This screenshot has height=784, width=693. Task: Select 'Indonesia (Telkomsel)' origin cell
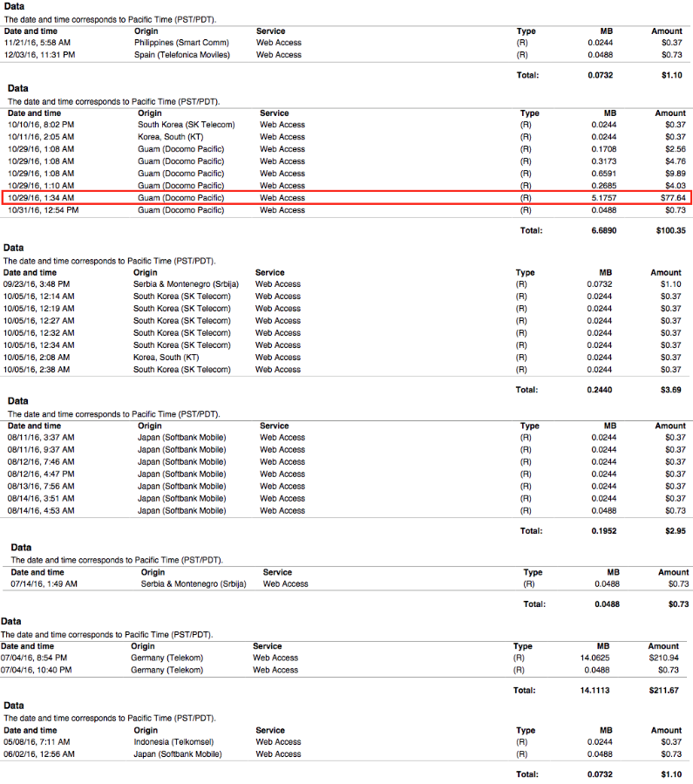pyautogui.click(x=173, y=742)
